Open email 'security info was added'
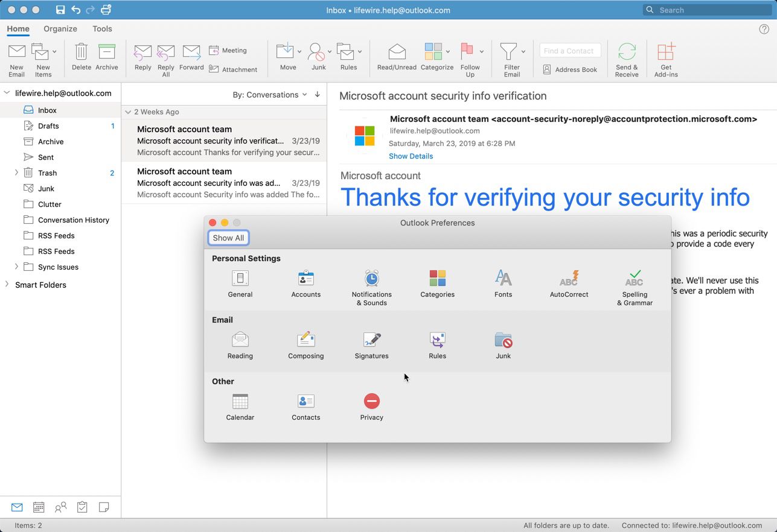Screen dimensions: 777x532 [x=224, y=183]
